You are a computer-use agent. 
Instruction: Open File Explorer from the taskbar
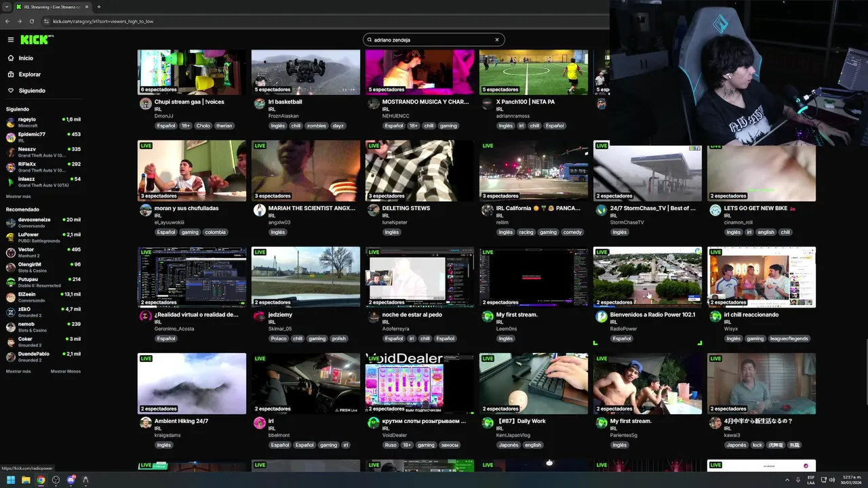point(26,480)
